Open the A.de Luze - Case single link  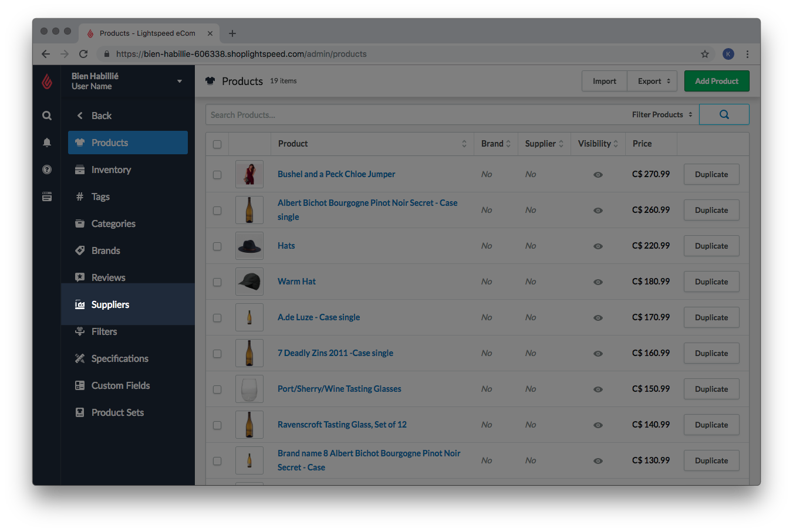[x=319, y=317]
